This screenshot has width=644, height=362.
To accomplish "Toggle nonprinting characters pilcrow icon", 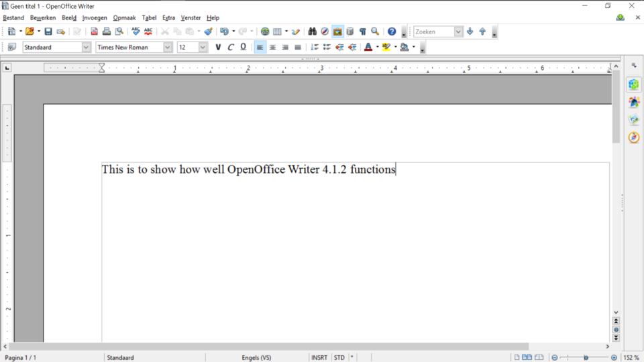I will [x=363, y=32].
